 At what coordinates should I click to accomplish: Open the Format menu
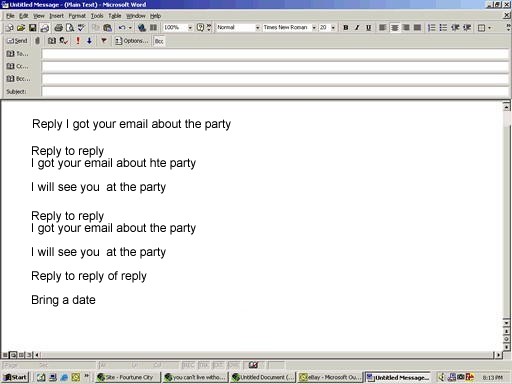tap(77, 16)
